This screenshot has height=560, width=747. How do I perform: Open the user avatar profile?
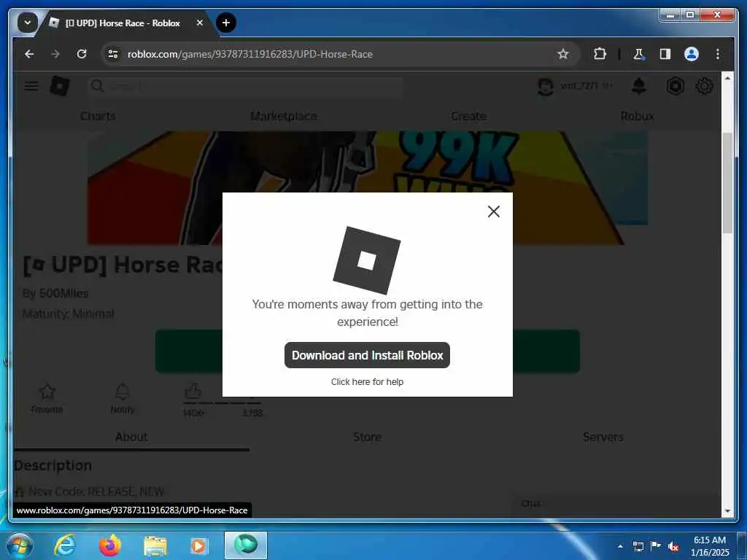coord(545,86)
